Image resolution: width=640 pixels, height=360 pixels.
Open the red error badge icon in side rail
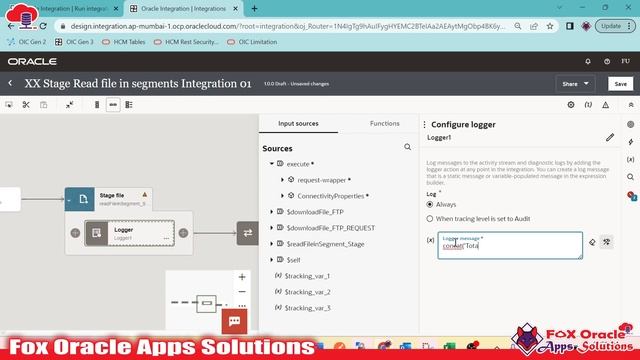click(x=632, y=196)
